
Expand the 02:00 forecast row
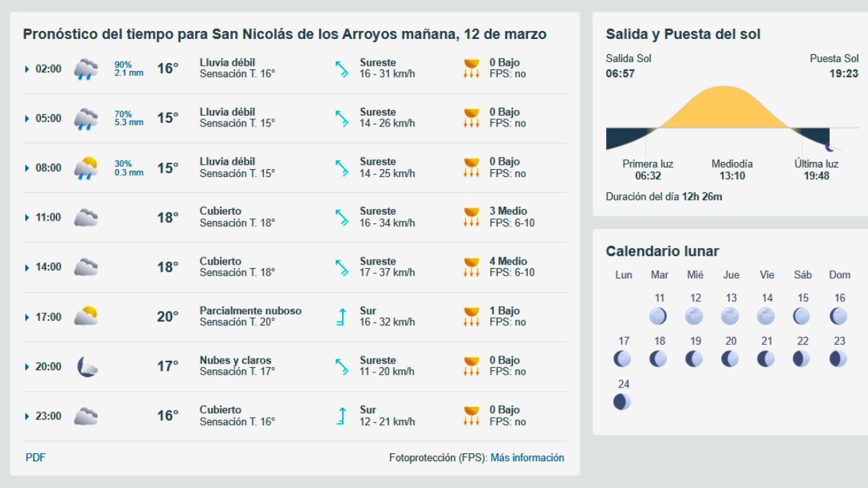(27, 69)
